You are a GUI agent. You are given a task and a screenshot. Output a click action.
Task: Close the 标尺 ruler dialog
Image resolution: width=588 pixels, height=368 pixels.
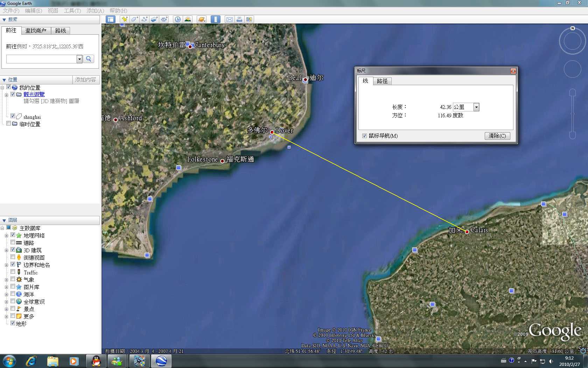click(513, 71)
